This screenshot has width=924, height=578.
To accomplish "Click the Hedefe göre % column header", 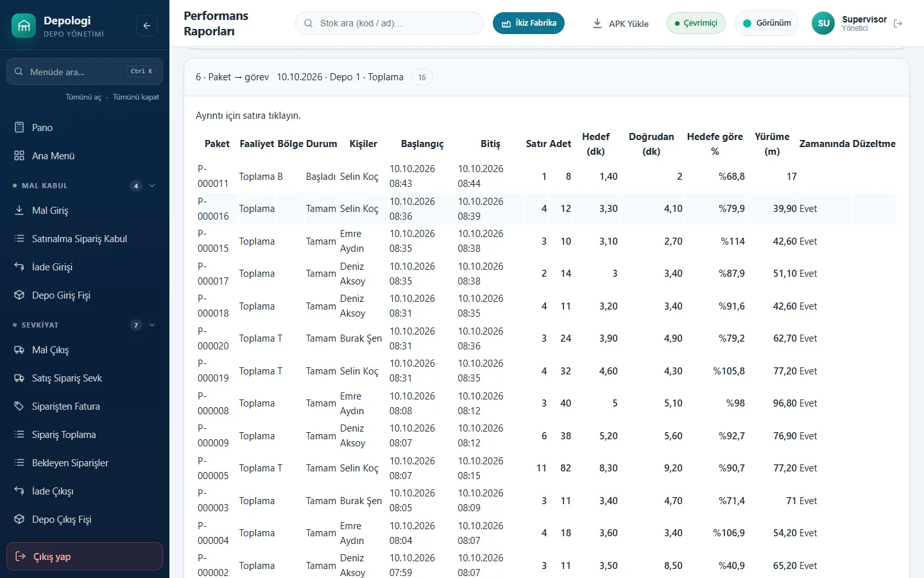I will click(x=715, y=144).
